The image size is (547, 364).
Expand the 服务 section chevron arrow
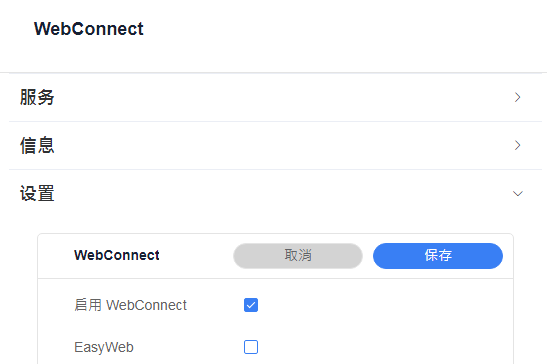pos(517,97)
